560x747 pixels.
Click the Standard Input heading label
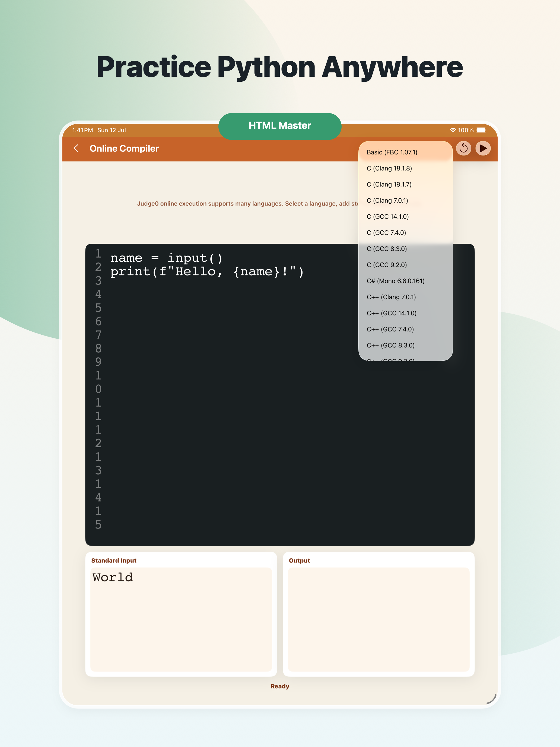114,561
